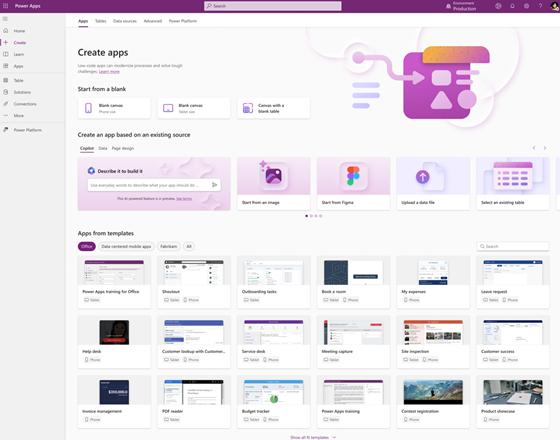Open the Leave request template
This screenshot has width=560, height=440.
513,282
